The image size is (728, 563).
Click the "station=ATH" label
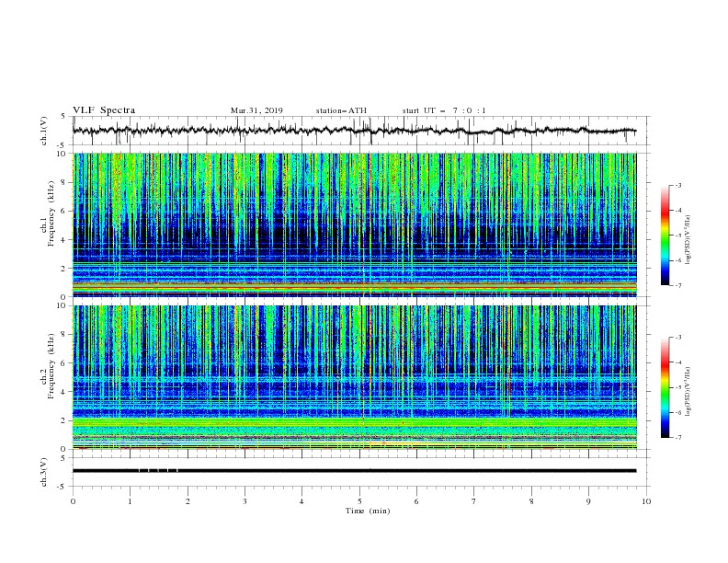pyautogui.click(x=341, y=110)
